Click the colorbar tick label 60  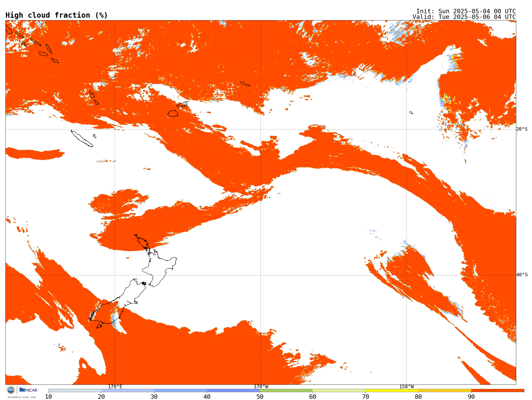pos(313,397)
